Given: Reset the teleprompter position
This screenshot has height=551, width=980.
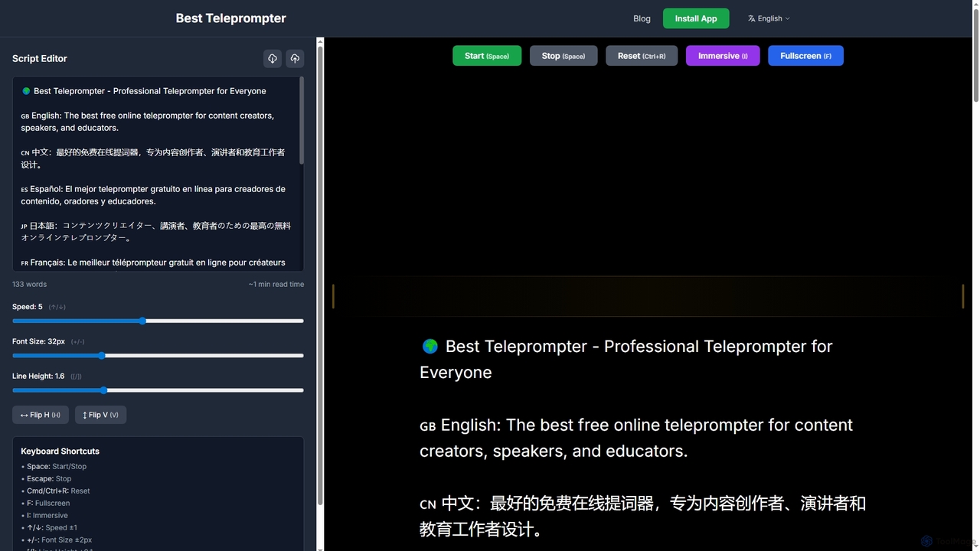Looking at the screenshot, I should (x=642, y=56).
